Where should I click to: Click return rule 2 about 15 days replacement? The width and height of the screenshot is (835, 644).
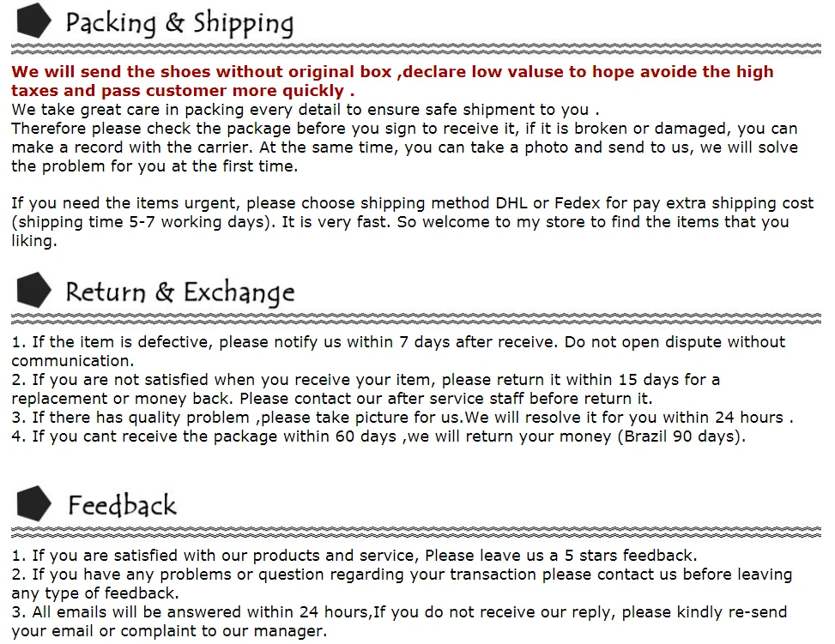click(x=366, y=388)
